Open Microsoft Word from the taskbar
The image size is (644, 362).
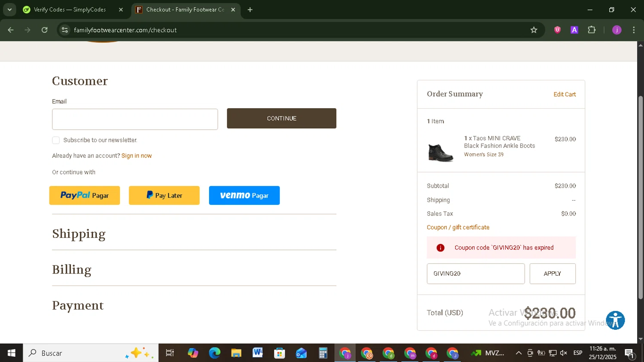point(258,353)
